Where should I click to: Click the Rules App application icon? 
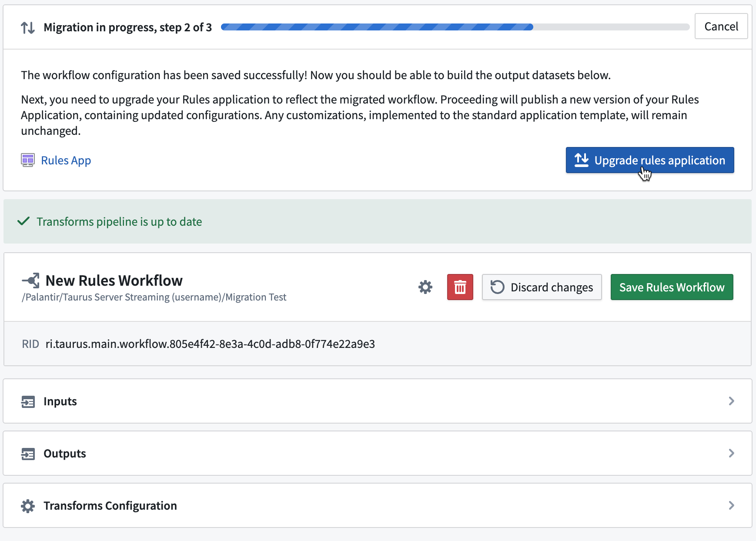click(x=28, y=160)
